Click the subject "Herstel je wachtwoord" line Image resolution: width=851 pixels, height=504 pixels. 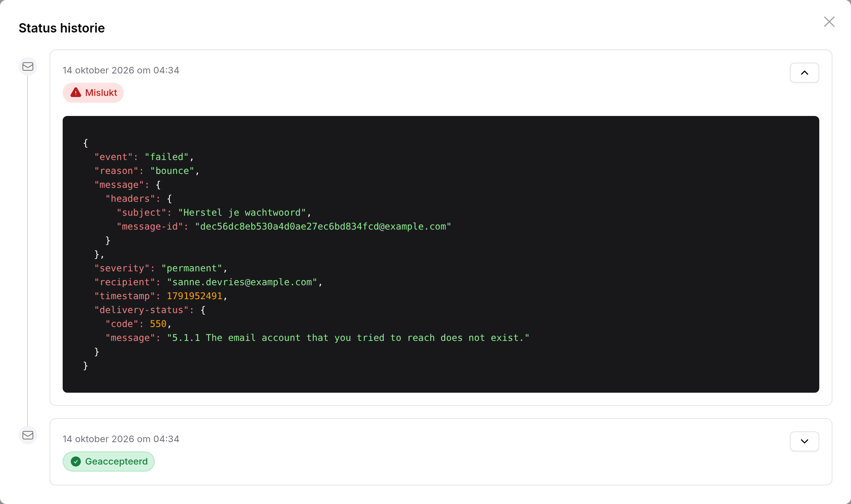click(x=214, y=213)
